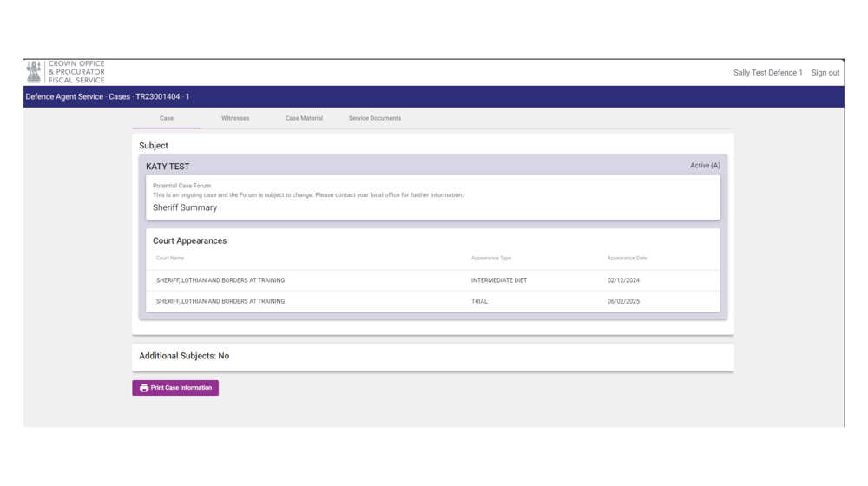Viewport: 868px width, 486px height.
Task: Click the Court Name column header
Action: point(170,258)
